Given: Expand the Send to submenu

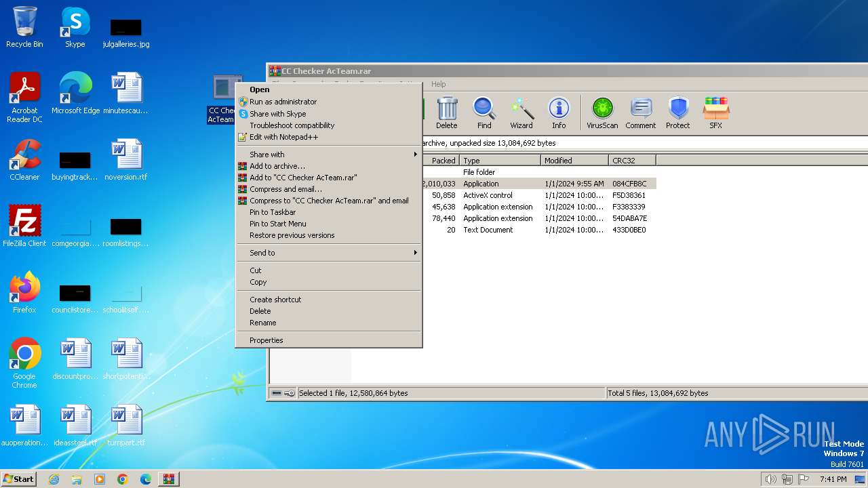Looking at the screenshot, I should pos(329,253).
